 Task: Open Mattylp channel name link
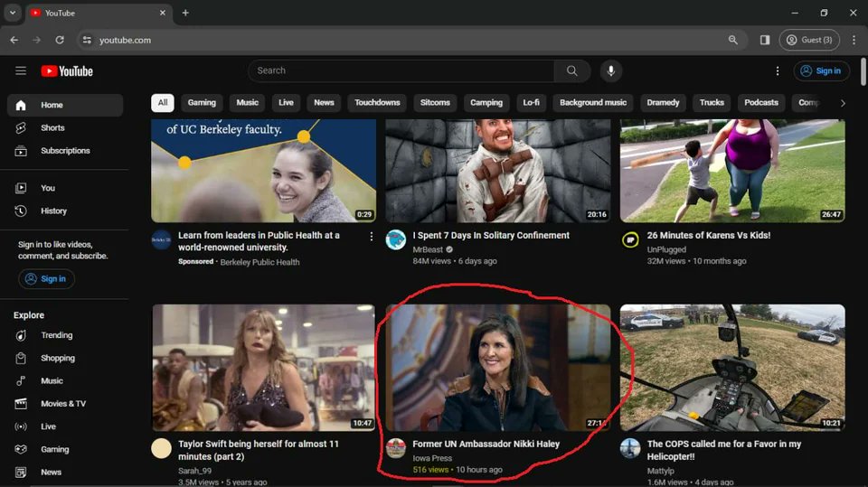click(660, 471)
